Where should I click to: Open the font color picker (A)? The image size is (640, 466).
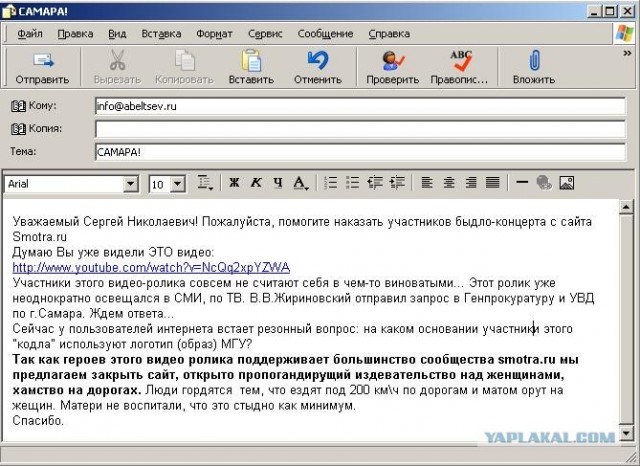301,183
